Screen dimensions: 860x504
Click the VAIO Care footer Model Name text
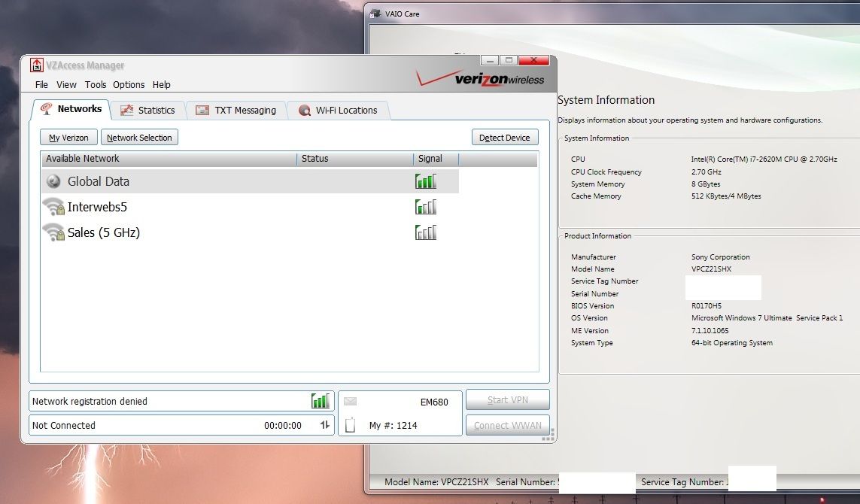(436, 482)
